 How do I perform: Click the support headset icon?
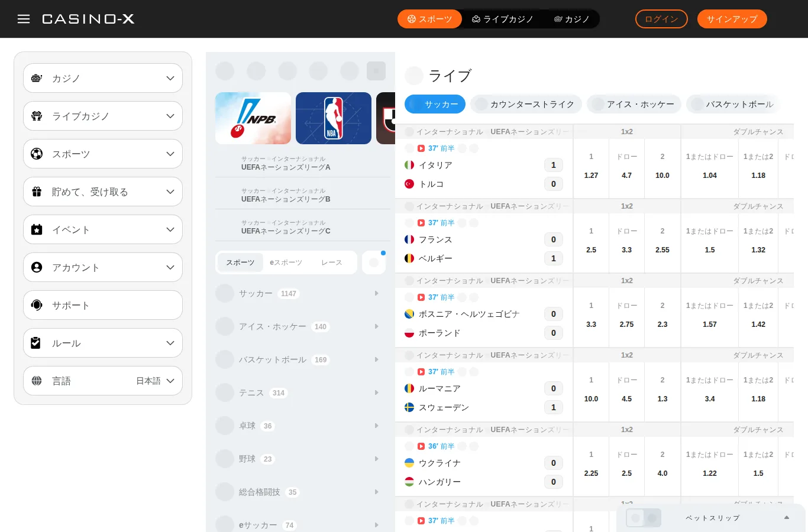37,305
